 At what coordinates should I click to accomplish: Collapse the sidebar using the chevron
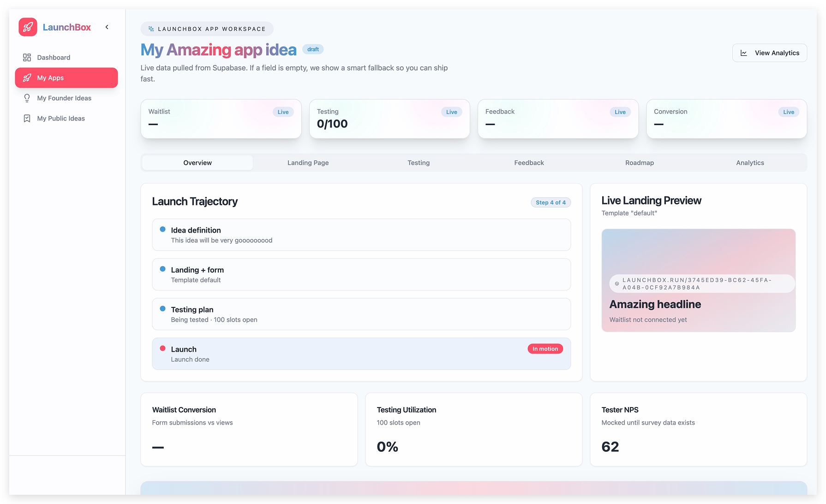tap(107, 27)
